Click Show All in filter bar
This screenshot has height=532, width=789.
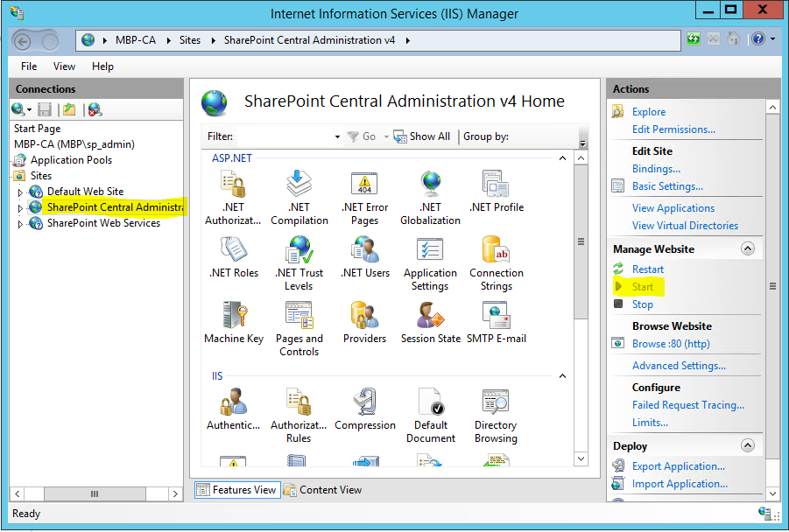click(422, 136)
